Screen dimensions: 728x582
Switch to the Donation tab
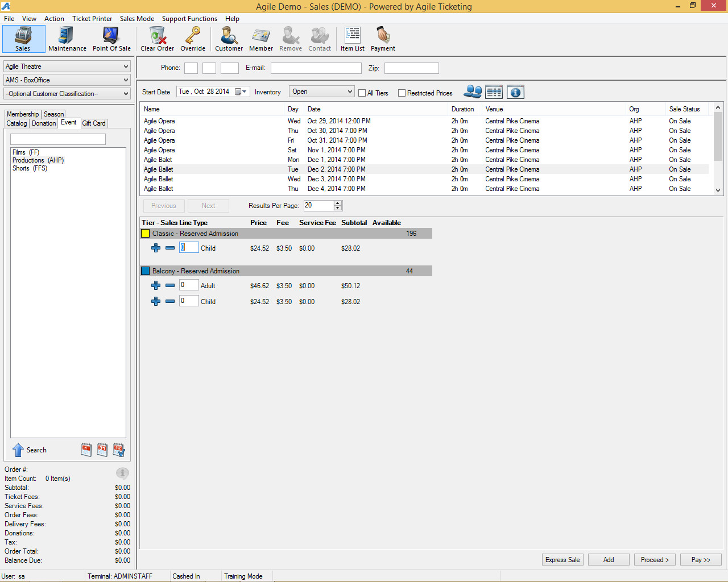[x=44, y=123]
